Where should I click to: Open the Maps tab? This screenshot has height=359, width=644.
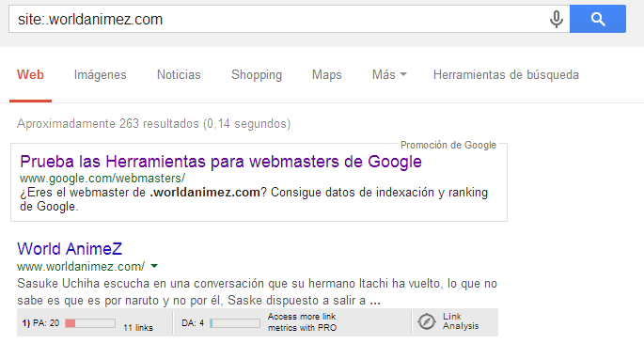(327, 75)
